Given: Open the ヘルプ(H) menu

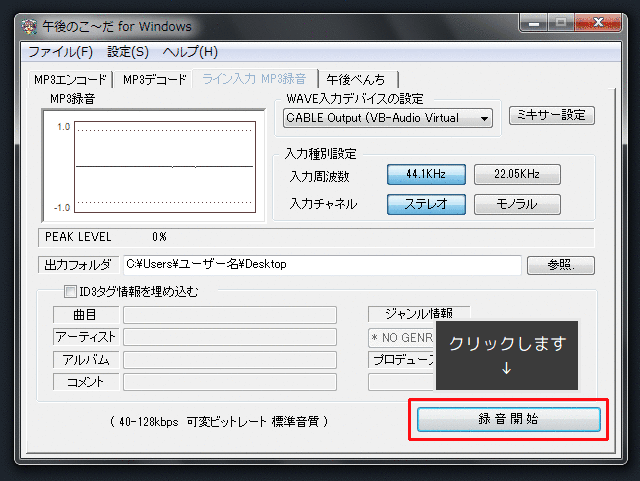Looking at the screenshot, I should point(189,52).
